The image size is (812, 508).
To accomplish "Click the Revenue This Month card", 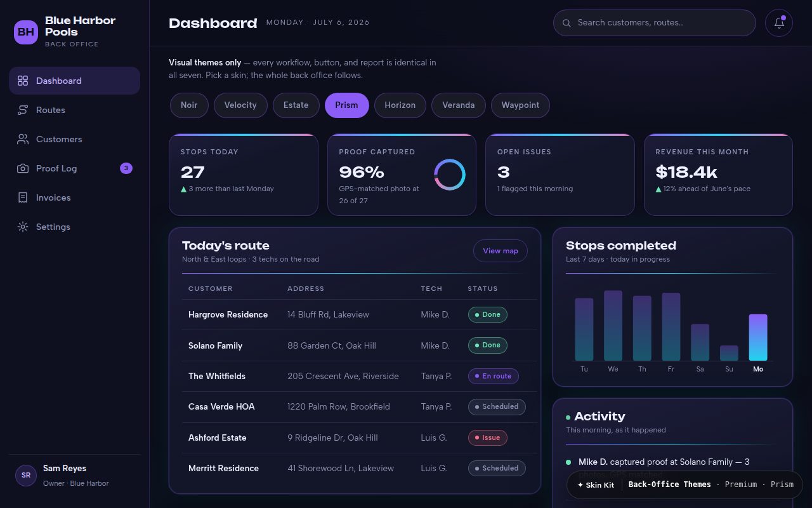I will (x=718, y=175).
